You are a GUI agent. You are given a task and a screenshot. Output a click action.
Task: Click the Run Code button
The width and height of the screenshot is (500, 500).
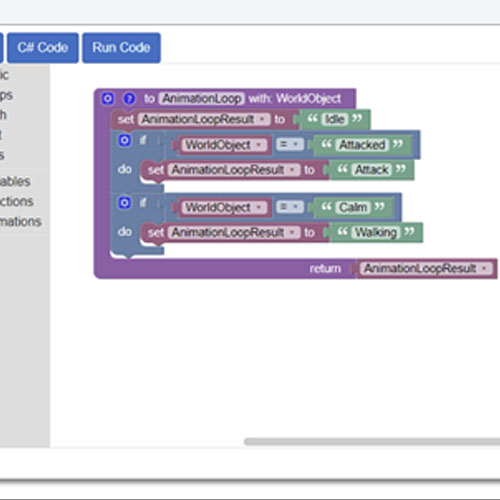coord(121,48)
